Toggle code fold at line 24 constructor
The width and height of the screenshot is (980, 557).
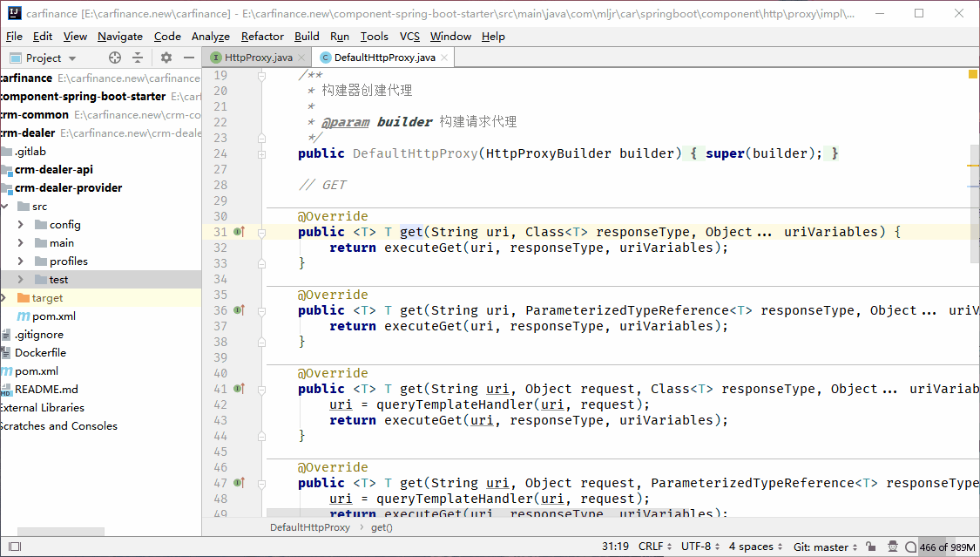pyautogui.click(x=261, y=153)
